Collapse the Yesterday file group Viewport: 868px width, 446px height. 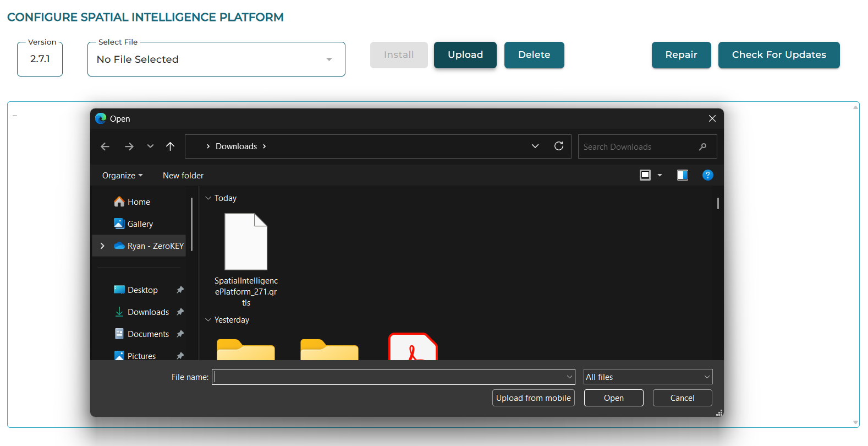(x=208, y=320)
